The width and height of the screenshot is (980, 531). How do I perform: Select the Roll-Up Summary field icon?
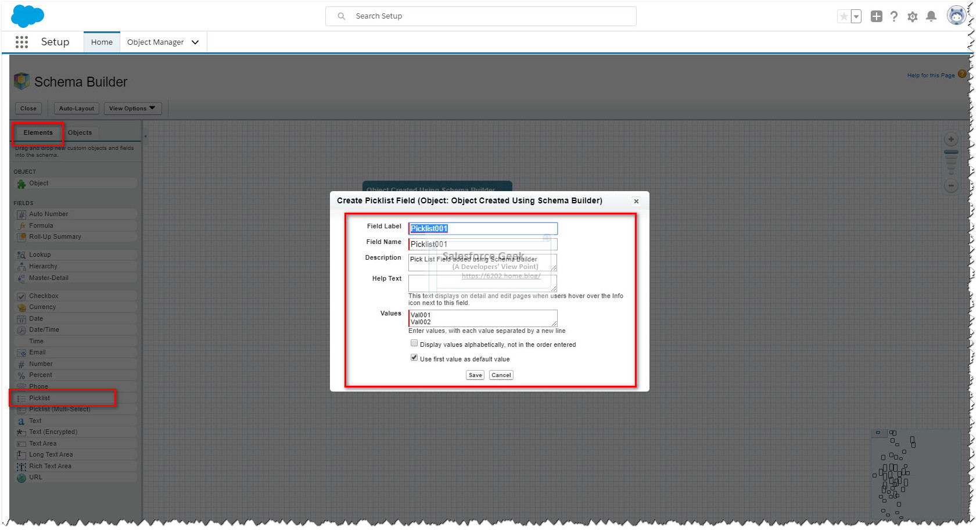pos(21,237)
